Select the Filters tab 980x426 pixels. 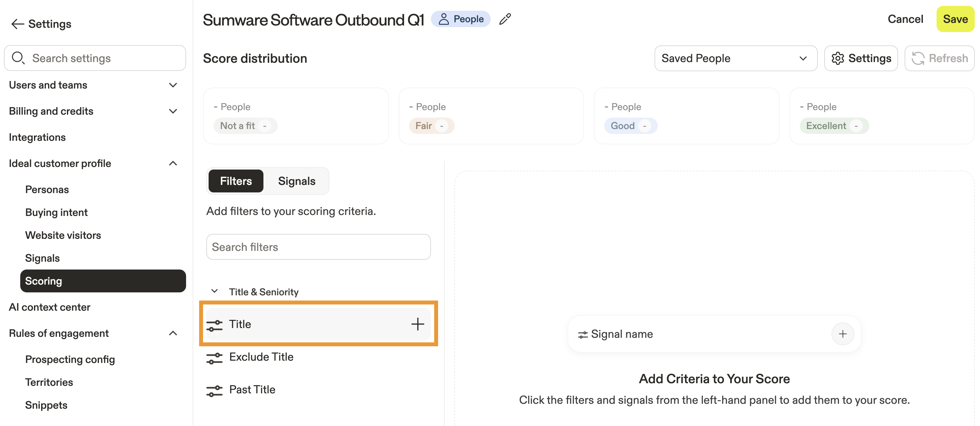coord(235,181)
